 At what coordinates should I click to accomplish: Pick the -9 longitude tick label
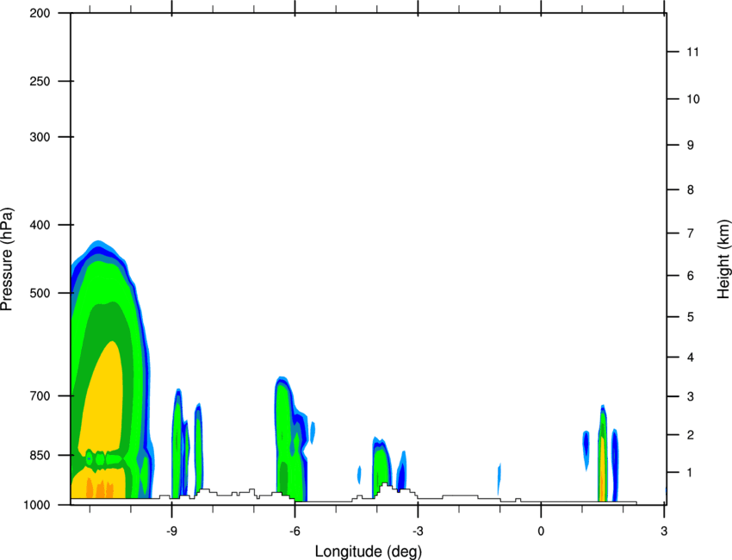pos(171,531)
